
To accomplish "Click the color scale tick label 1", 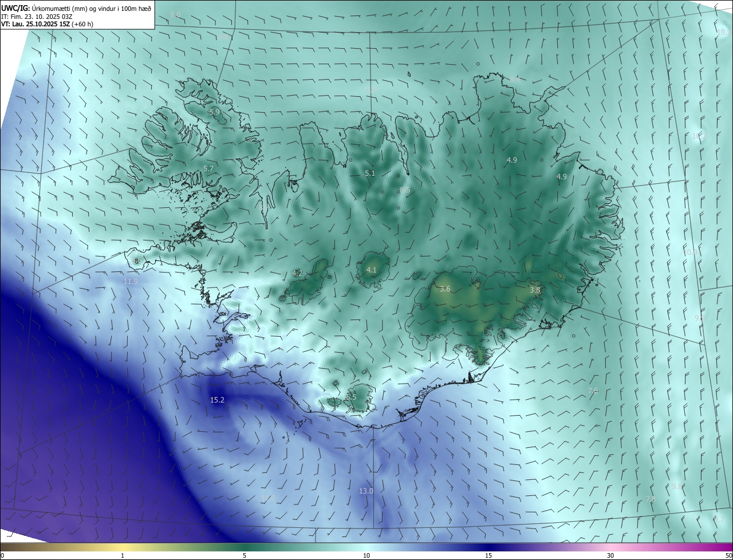I will (123, 556).
